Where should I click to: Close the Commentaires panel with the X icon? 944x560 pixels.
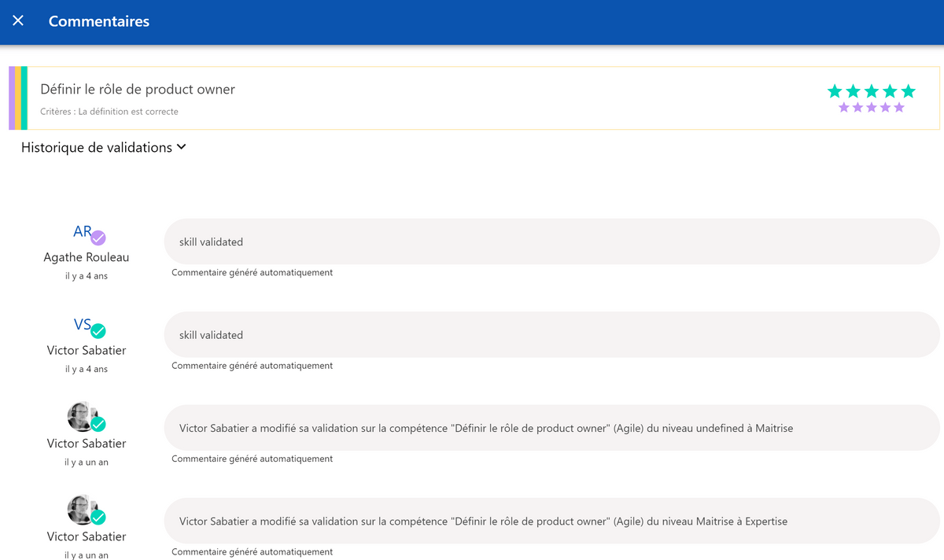[x=18, y=21]
